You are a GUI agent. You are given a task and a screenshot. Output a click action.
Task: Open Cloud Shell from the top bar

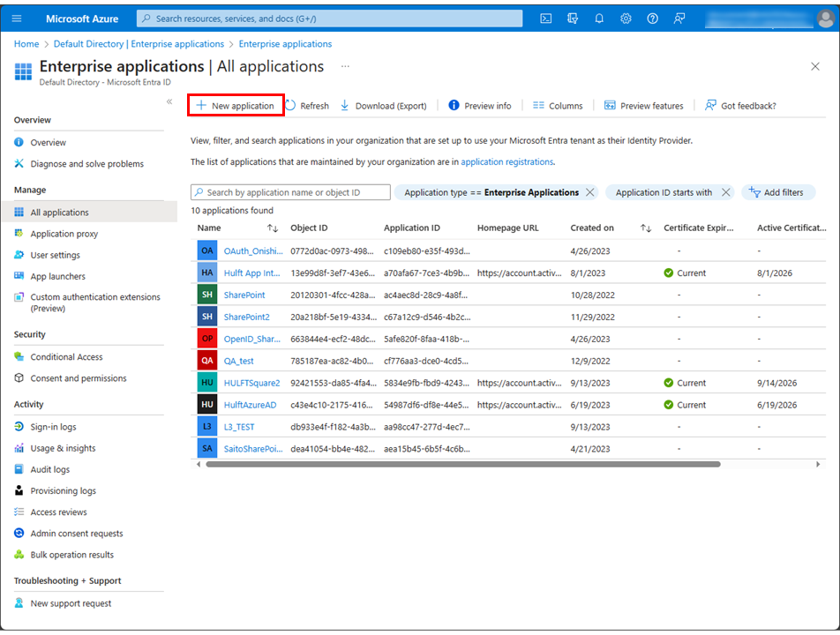546,19
